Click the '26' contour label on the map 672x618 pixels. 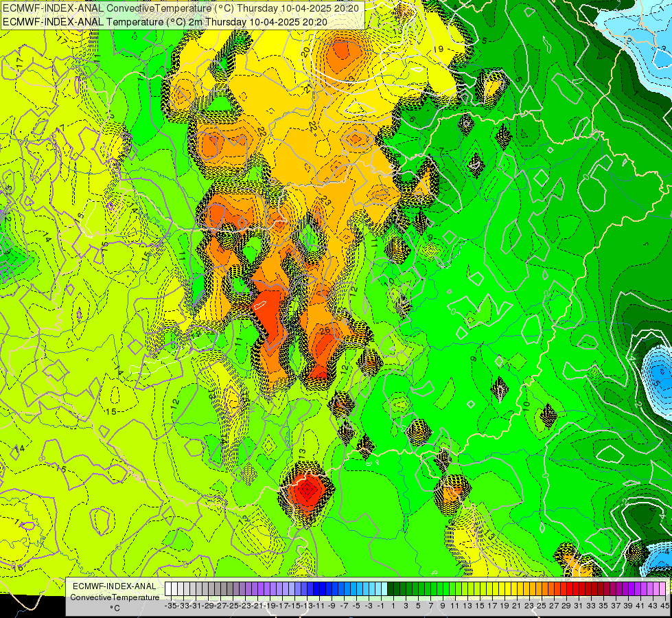pos(325,330)
